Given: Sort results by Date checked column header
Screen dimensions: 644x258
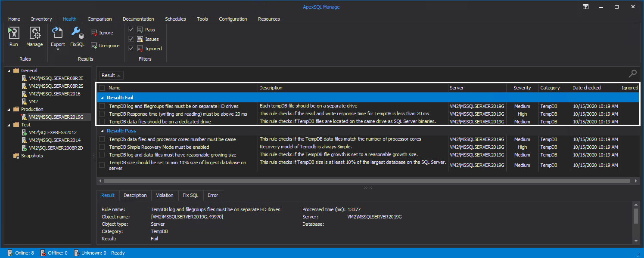Looking at the screenshot, I should (x=595, y=88).
